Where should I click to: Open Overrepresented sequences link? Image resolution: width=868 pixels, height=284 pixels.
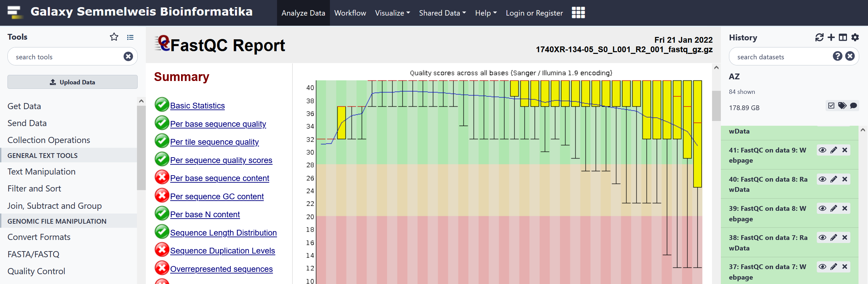click(221, 269)
